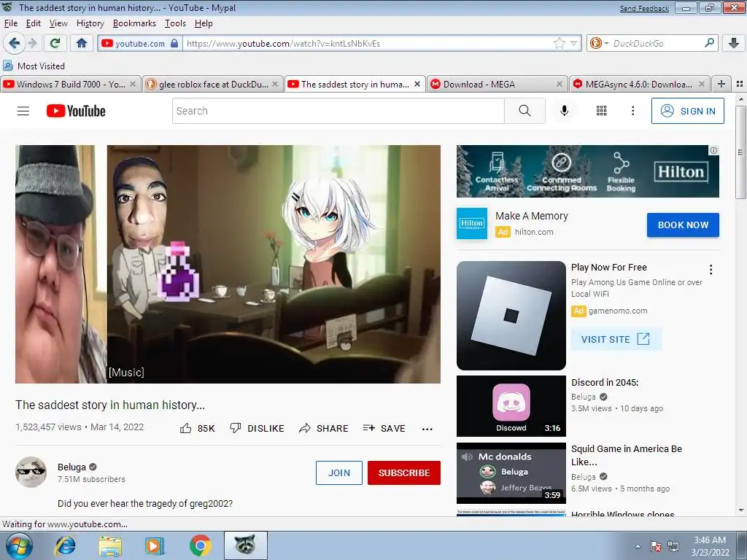This screenshot has height=560, width=747.
Task: Bookmark page with the star icon
Action: 560,43
